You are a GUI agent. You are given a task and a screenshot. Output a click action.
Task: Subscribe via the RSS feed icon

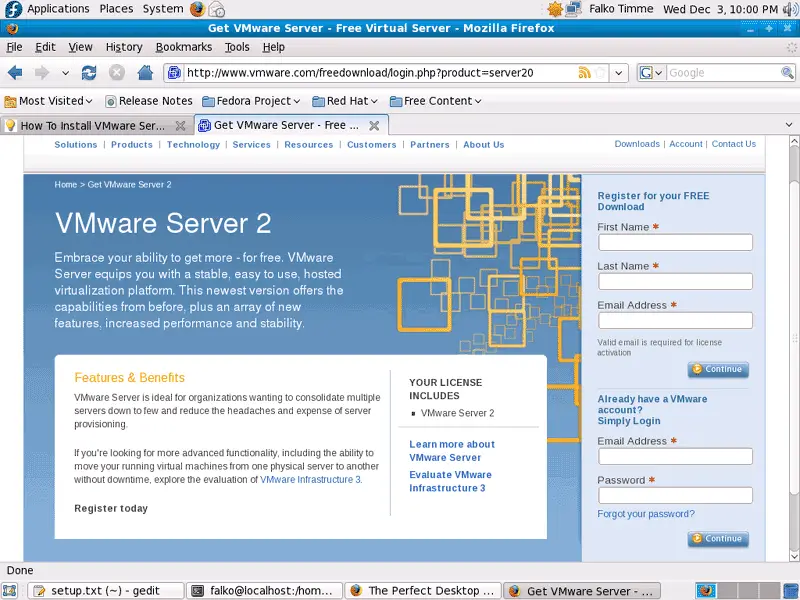(585, 73)
